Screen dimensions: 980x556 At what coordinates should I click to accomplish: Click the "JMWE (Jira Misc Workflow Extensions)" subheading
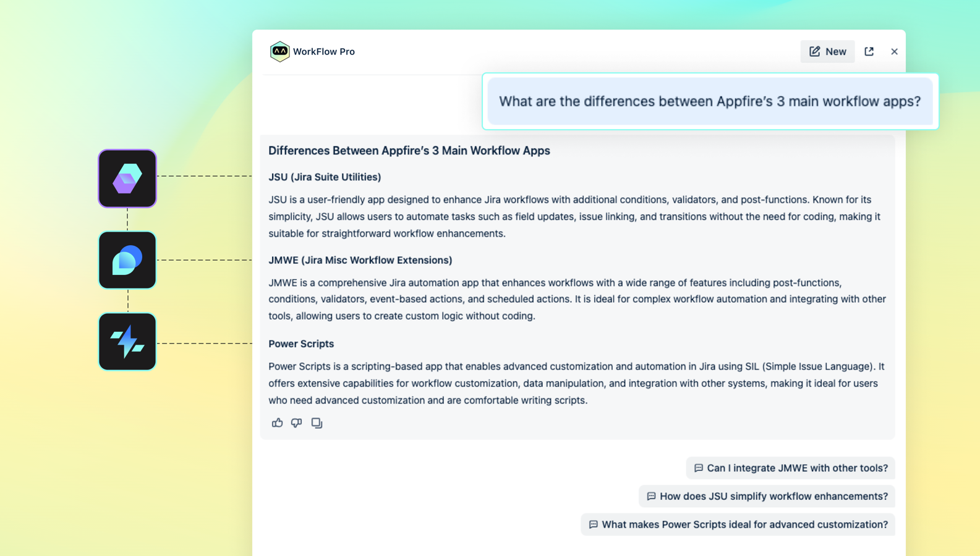pyautogui.click(x=360, y=260)
